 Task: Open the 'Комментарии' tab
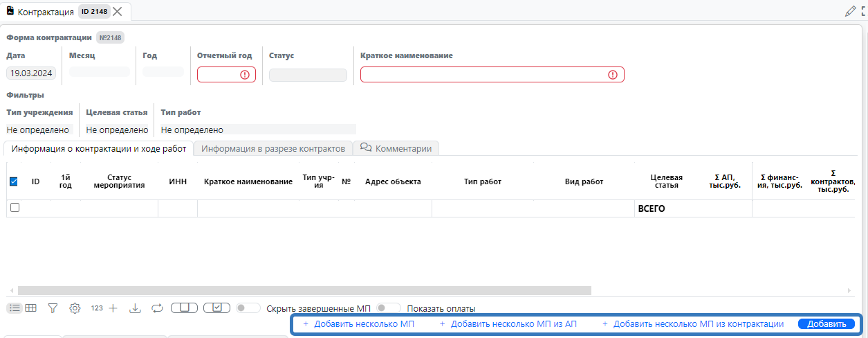(x=397, y=148)
